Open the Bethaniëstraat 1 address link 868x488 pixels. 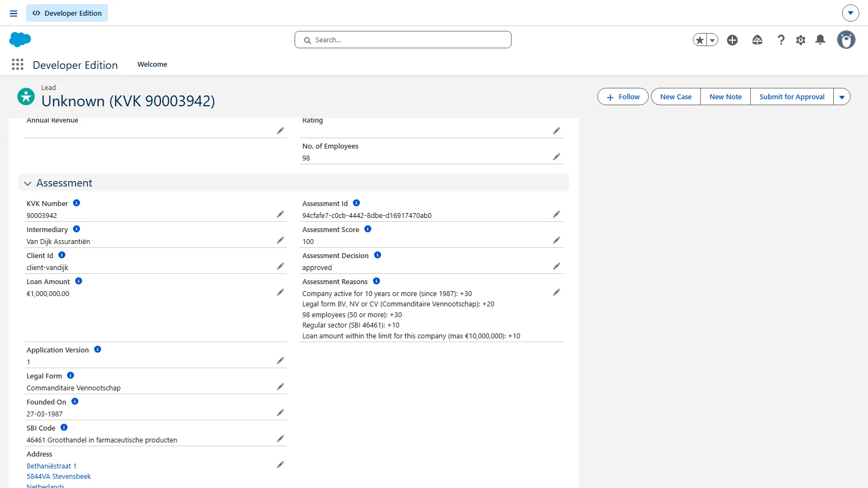(x=52, y=466)
